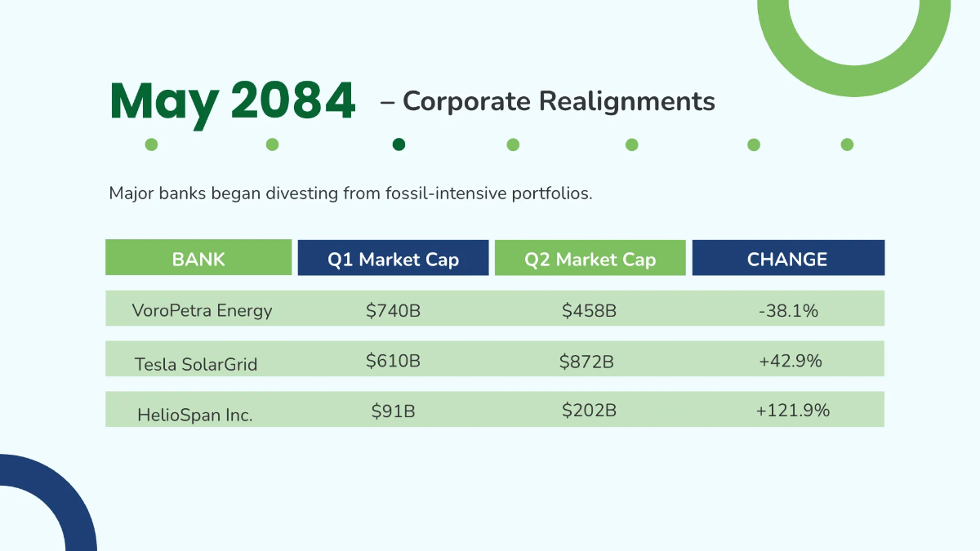This screenshot has height=551, width=980.
Task: Click the $91B market cap value
Action: tap(393, 411)
